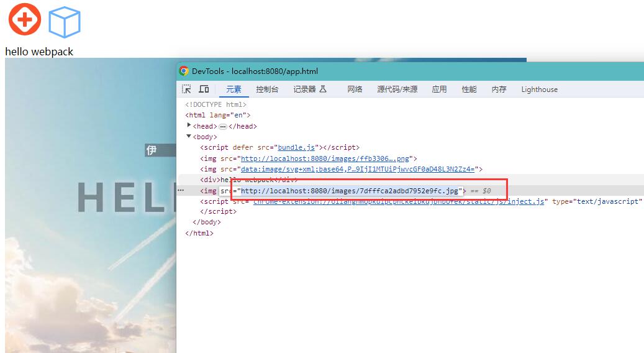Toggle the device toolbar icon
Image resolution: width=644 pixels, height=353 pixels.
[x=204, y=89]
